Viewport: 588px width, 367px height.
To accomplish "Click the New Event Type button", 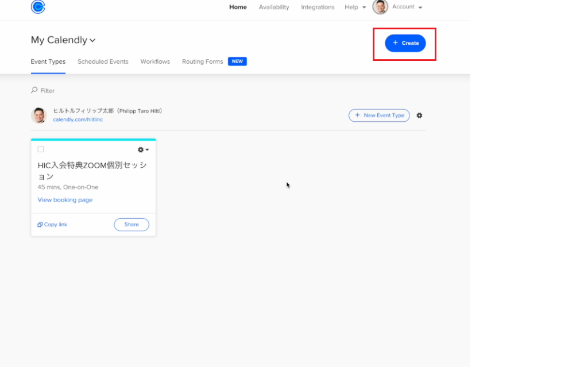I will point(379,115).
